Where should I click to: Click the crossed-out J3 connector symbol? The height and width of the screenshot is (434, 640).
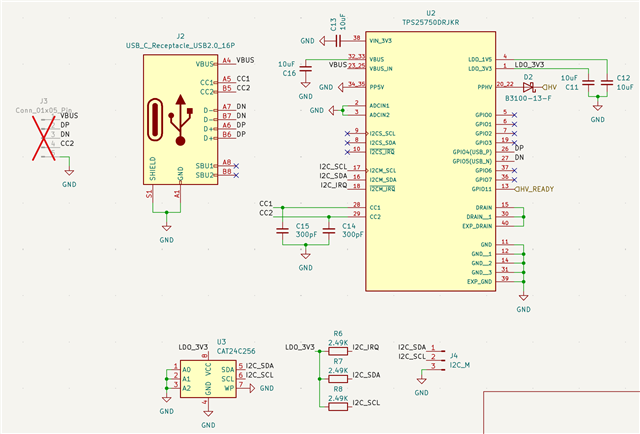(x=44, y=138)
